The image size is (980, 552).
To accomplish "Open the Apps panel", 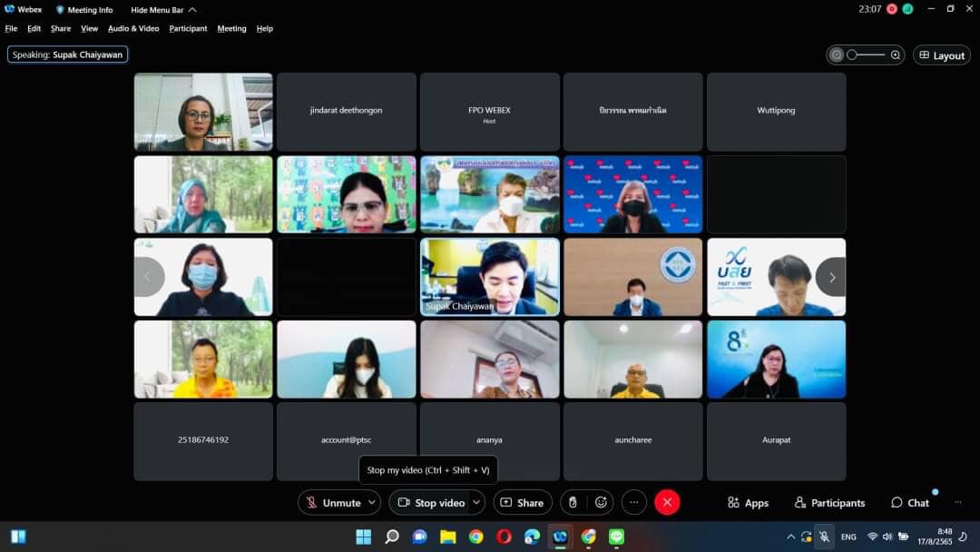I will point(748,502).
